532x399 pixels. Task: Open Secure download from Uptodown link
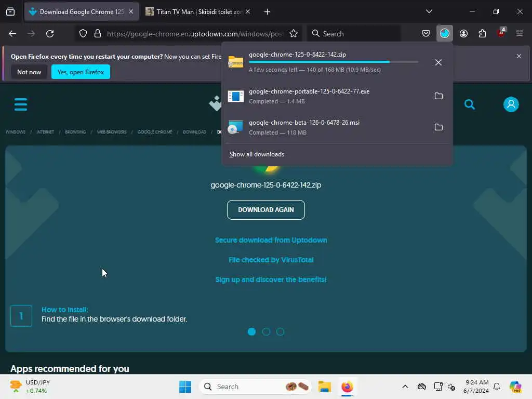point(271,240)
